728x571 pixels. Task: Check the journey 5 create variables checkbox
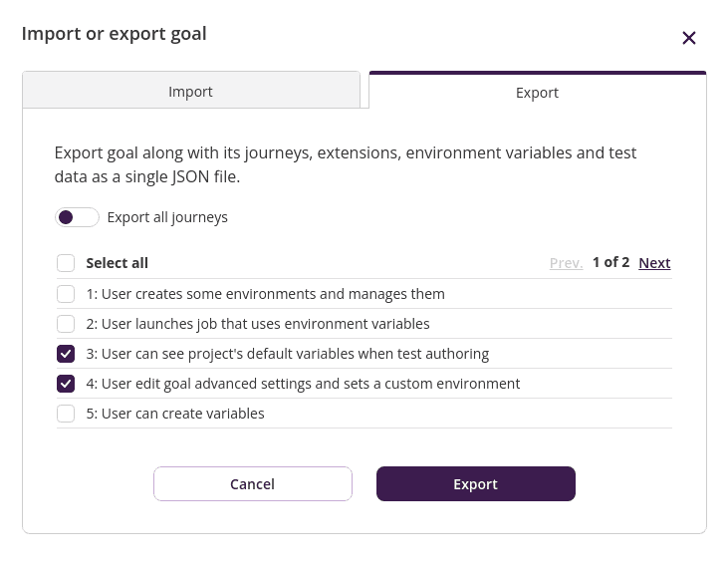66,414
